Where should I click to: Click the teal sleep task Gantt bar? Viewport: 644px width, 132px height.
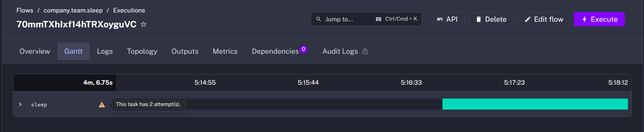click(x=535, y=104)
